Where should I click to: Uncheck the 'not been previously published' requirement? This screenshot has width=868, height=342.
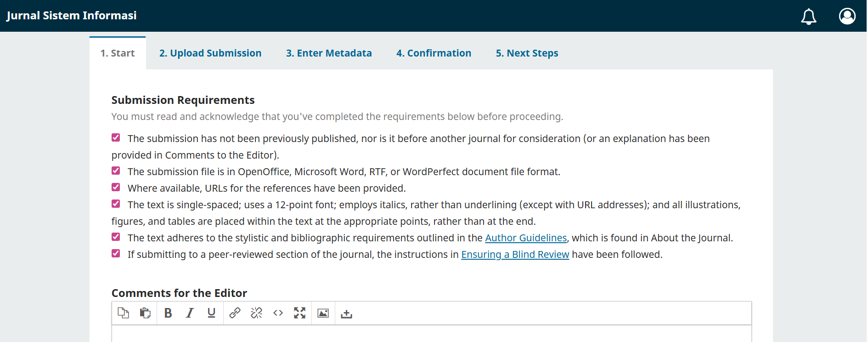tap(116, 138)
